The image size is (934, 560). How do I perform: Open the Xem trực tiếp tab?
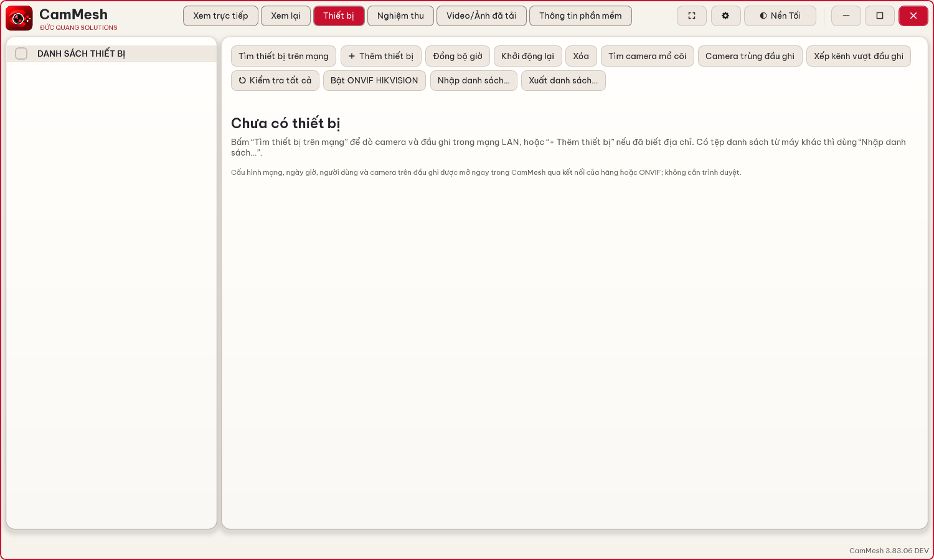pyautogui.click(x=220, y=16)
